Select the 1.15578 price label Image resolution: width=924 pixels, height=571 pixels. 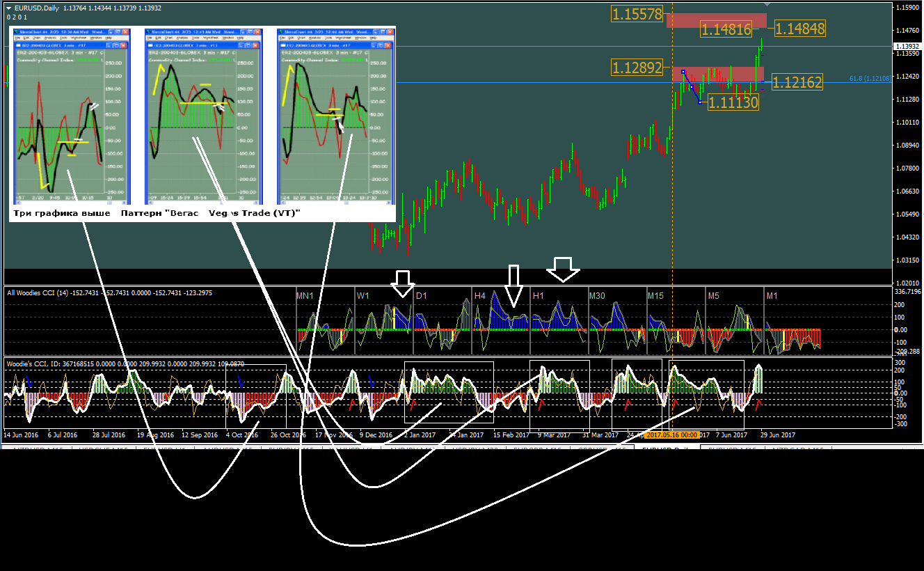pos(637,13)
